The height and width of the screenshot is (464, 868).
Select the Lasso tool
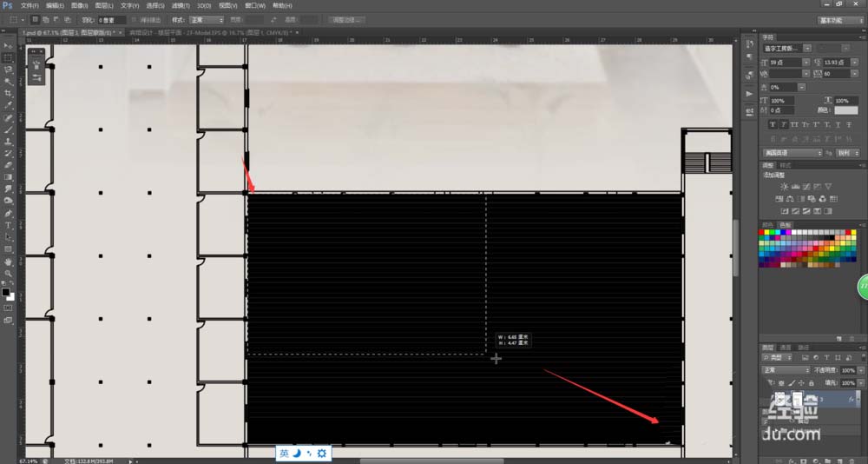pos(9,70)
